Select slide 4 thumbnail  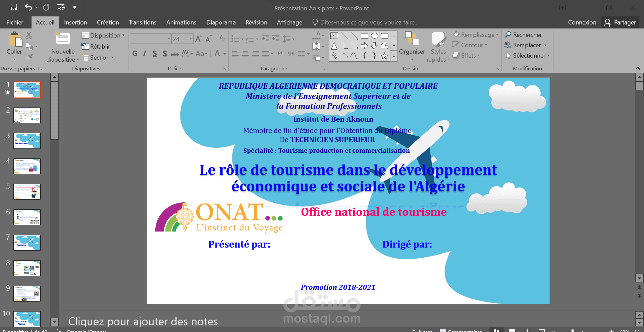click(x=27, y=166)
